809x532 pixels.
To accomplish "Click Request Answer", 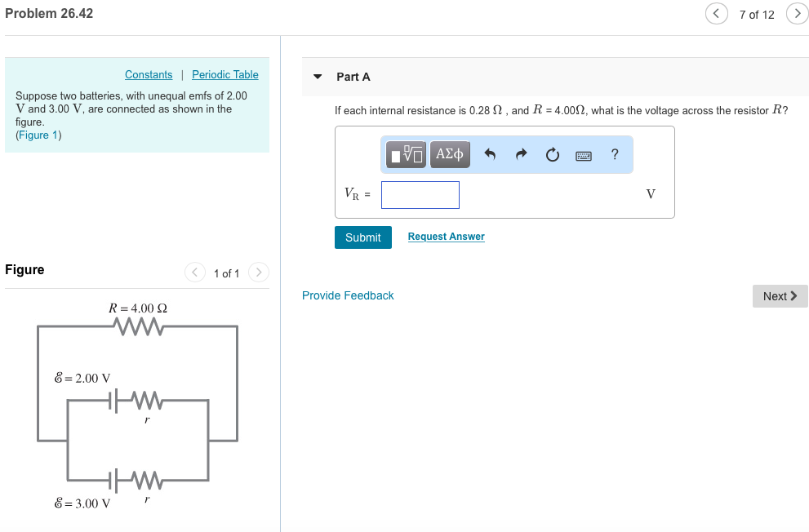I will (446, 236).
